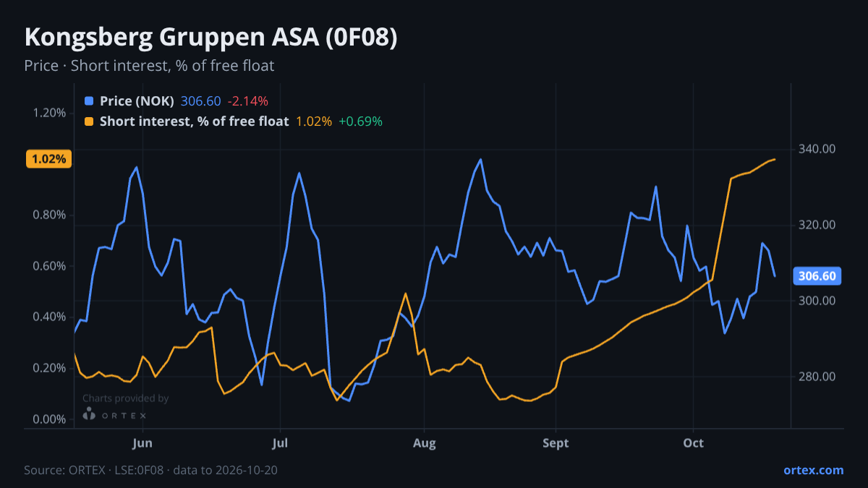Click the 306.60 price value in legend
This screenshot has height=488, width=868.
point(200,101)
